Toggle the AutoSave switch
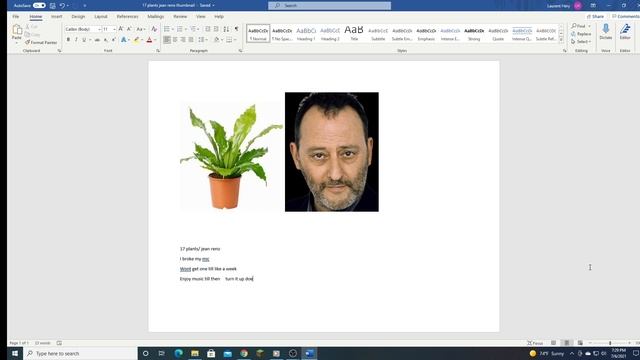Screen dimensions: 640x360 [39, 6]
